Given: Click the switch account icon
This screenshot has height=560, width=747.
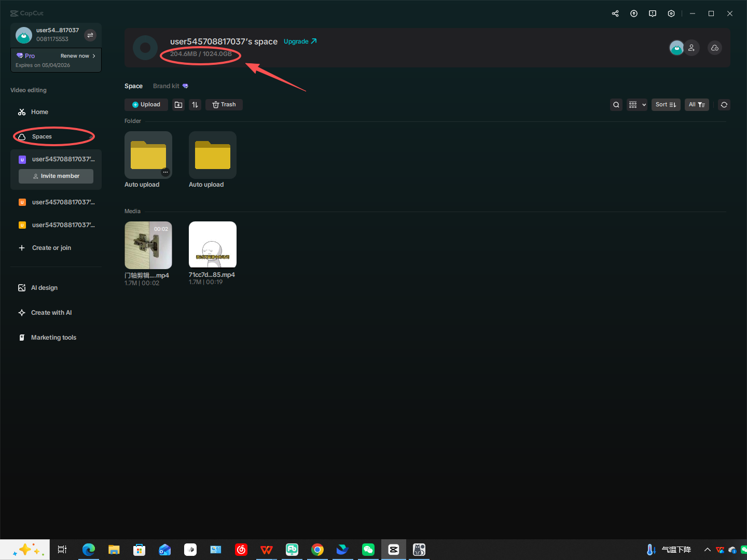Looking at the screenshot, I should (90, 35).
